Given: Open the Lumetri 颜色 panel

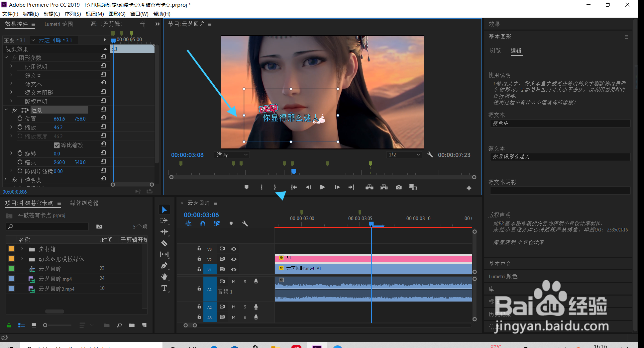Looking at the screenshot, I should coord(503,276).
